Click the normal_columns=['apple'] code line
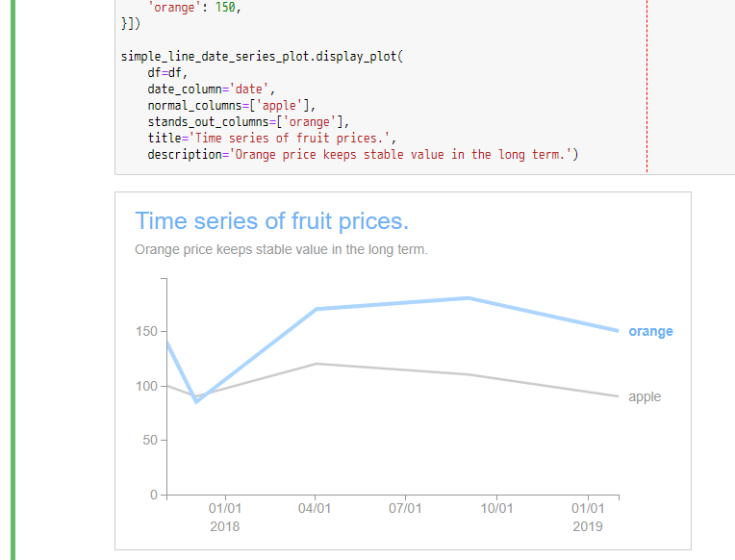735x560 pixels. pyautogui.click(x=231, y=105)
